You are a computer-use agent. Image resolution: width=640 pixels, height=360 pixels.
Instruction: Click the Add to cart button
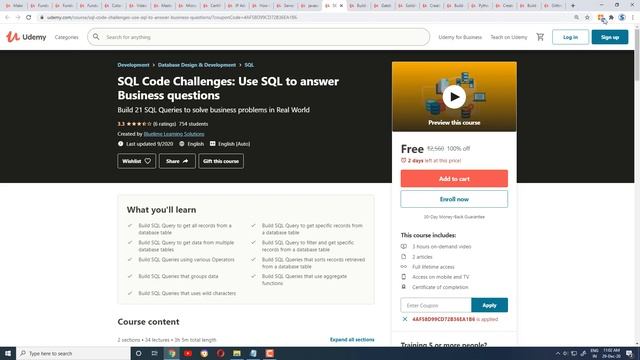pos(454,179)
